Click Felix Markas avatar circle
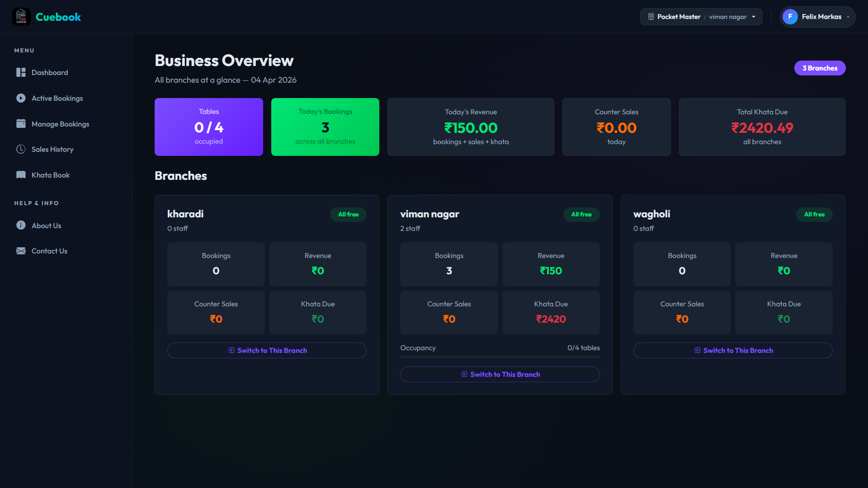The height and width of the screenshot is (488, 868). click(x=790, y=17)
